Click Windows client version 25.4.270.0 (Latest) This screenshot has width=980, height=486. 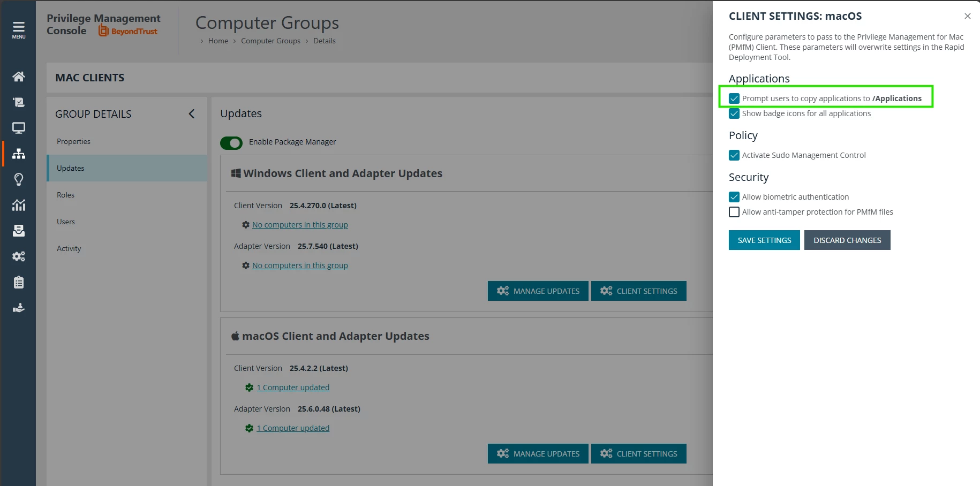(323, 206)
